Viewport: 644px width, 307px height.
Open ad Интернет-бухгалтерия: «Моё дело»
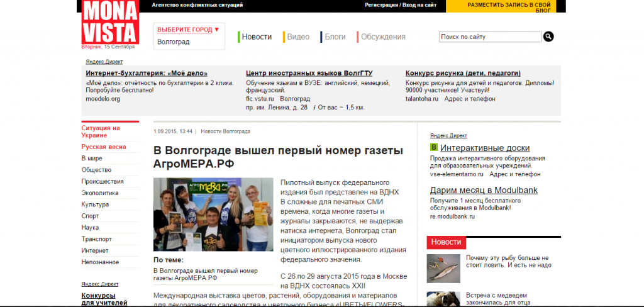click(147, 73)
